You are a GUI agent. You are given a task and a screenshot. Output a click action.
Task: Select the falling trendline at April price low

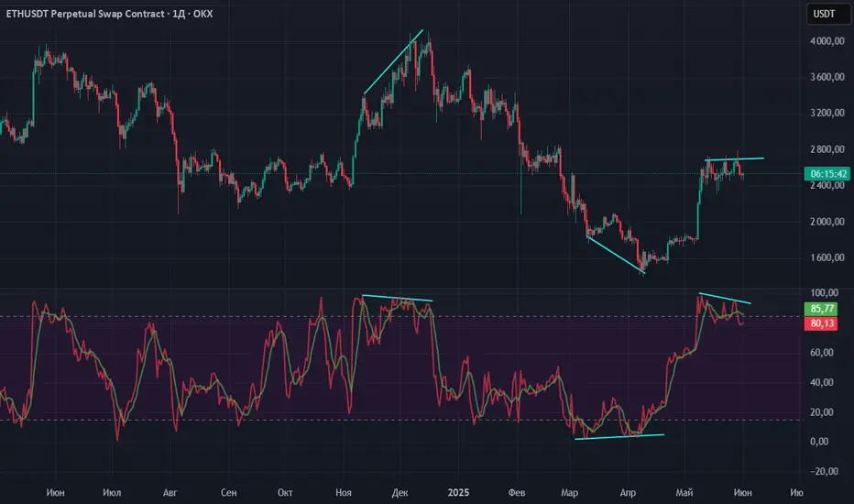(616, 254)
